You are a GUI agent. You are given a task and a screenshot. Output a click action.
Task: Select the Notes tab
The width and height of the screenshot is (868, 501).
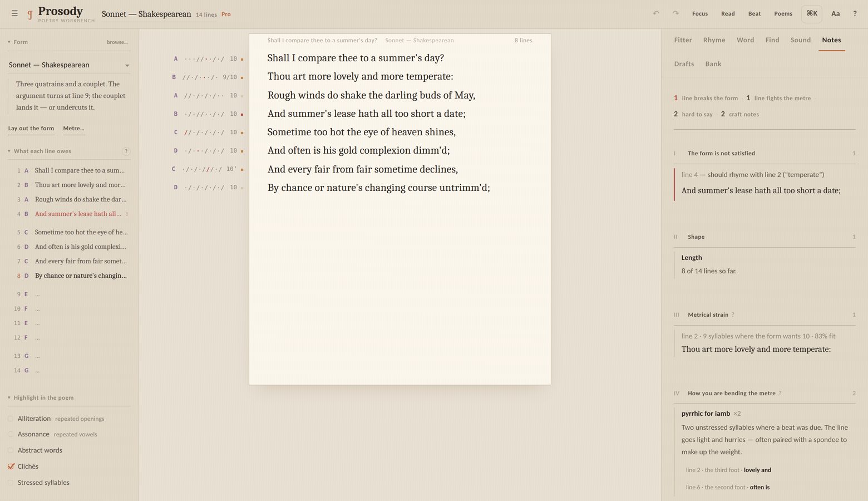point(831,40)
